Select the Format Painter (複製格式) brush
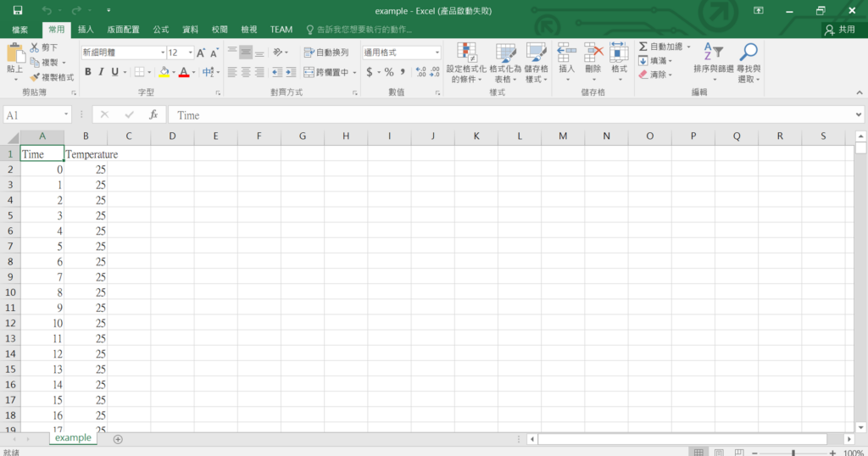The width and height of the screenshot is (868, 456). [35, 77]
